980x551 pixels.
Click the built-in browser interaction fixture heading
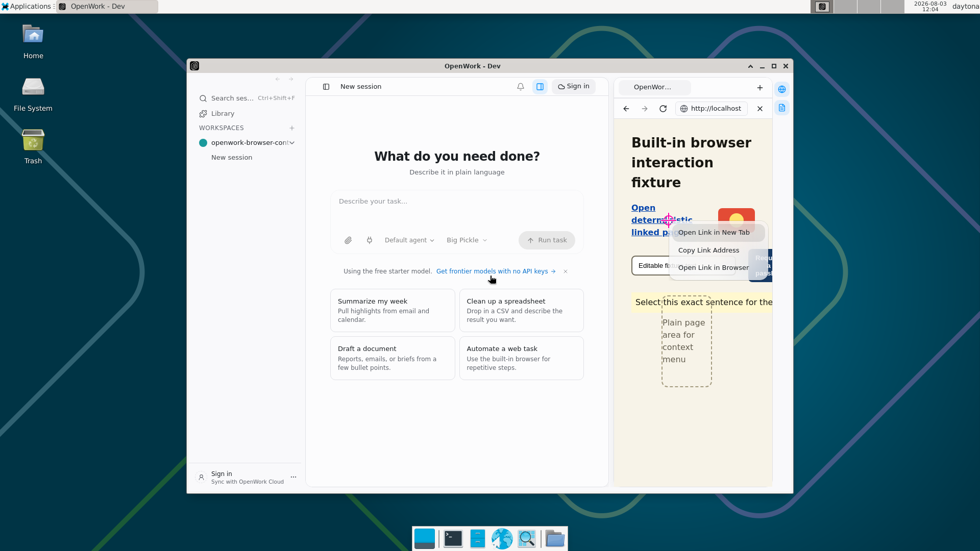692,163
